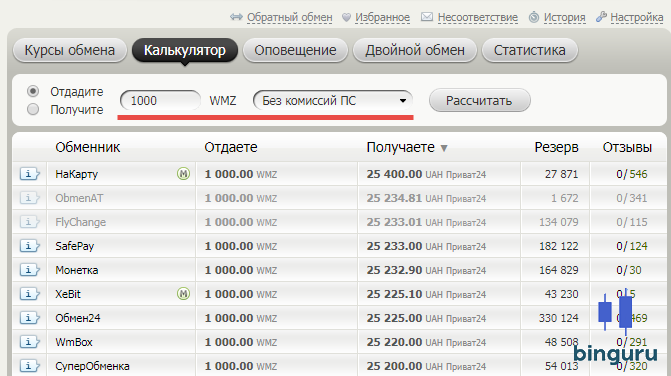The image size is (671, 376).
Task: Click the amount field containing 1000
Action: pos(160,101)
